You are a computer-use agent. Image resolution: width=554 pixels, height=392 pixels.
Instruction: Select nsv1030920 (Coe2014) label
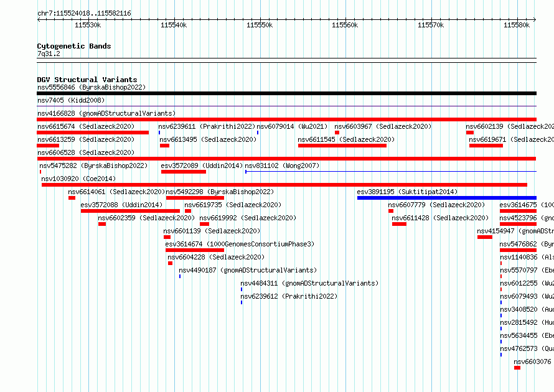(x=78, y=179)
